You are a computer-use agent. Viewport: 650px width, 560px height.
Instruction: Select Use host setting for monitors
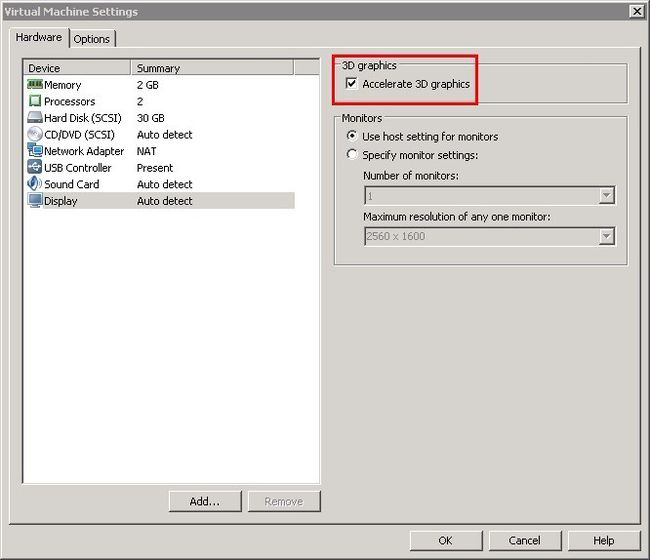(352, 136)
